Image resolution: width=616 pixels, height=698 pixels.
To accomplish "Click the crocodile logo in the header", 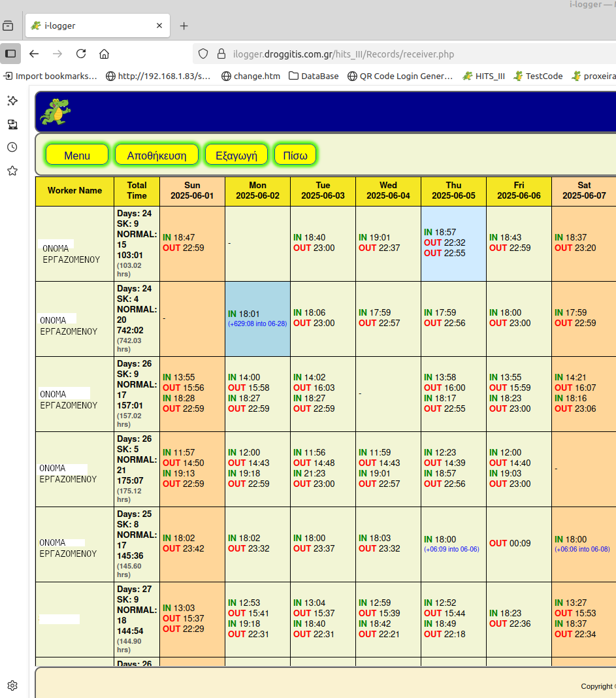I will (x=55, y=112).
